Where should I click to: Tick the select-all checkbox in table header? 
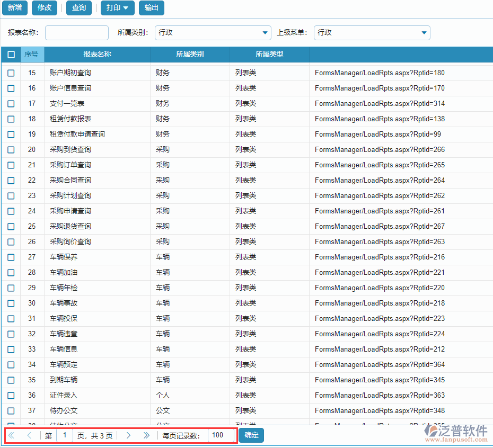[x=11, y=55]
